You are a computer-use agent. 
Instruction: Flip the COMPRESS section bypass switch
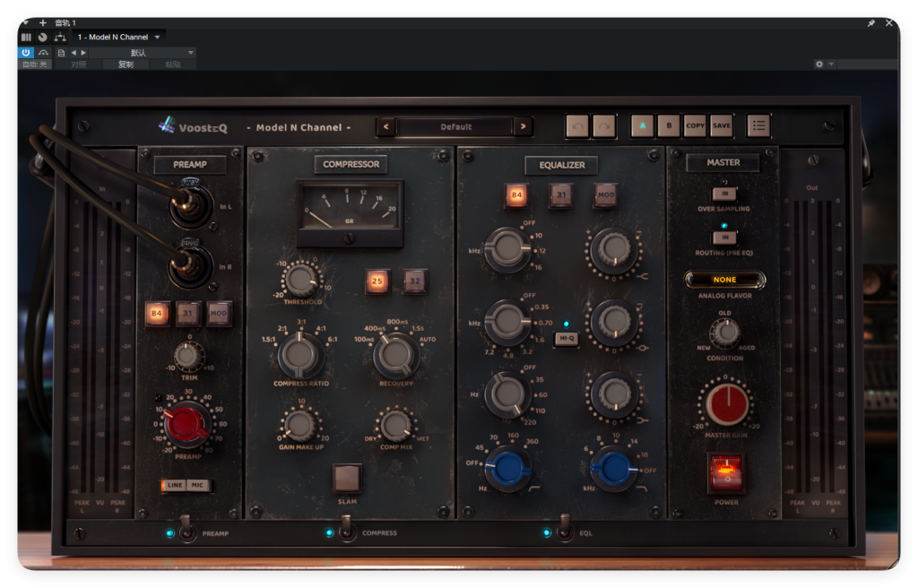tap(347, 528)
